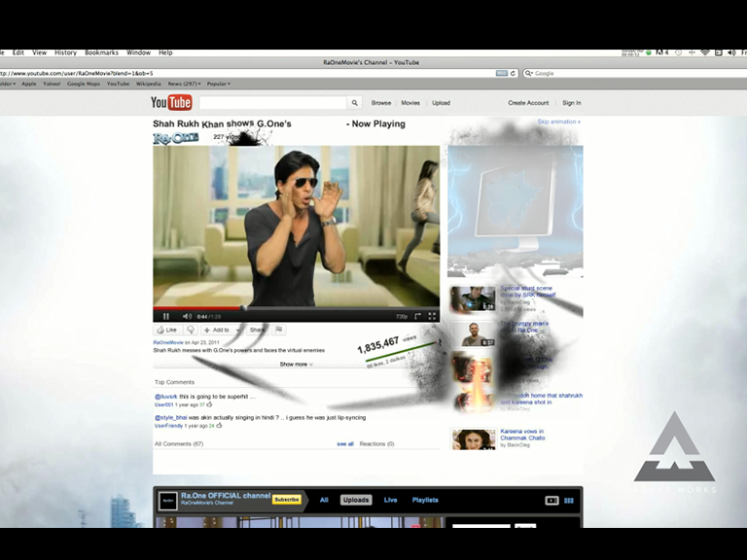747x560 pixels.
Task: Click the player expand-size icon beside 720p
Action: (418, 316)
